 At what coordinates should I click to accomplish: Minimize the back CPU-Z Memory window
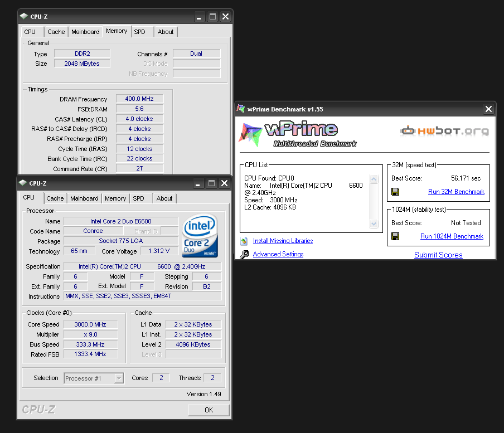pos(199,17)
